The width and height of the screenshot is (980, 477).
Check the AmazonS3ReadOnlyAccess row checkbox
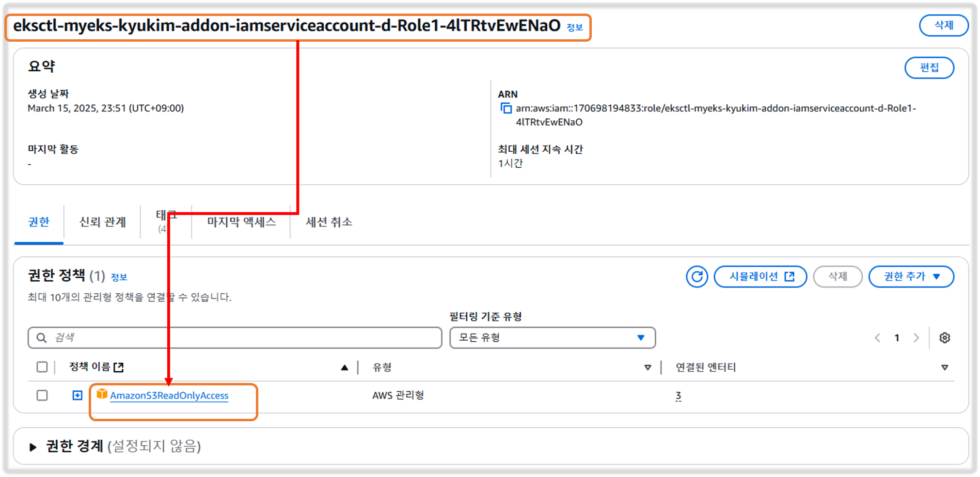pyautogui.click(x=42, y=396)
